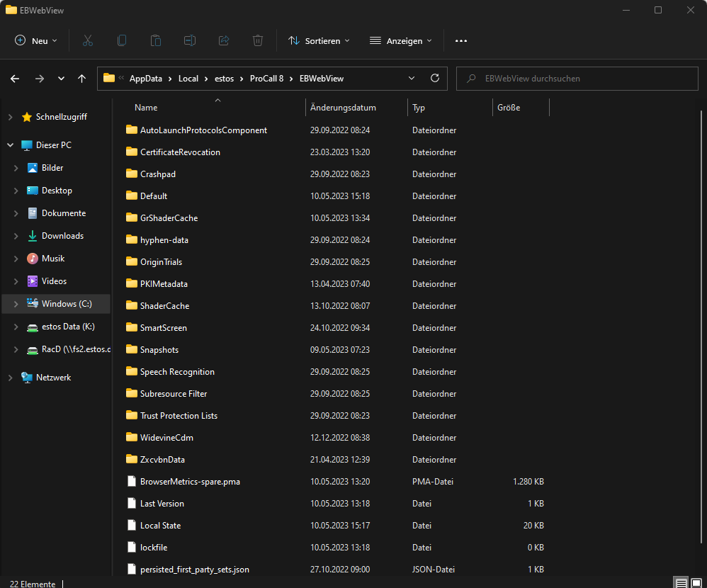Select Downloads in the navigation pane
The image size is (707, 588).
pyautogui.click(x=62, y=236)
